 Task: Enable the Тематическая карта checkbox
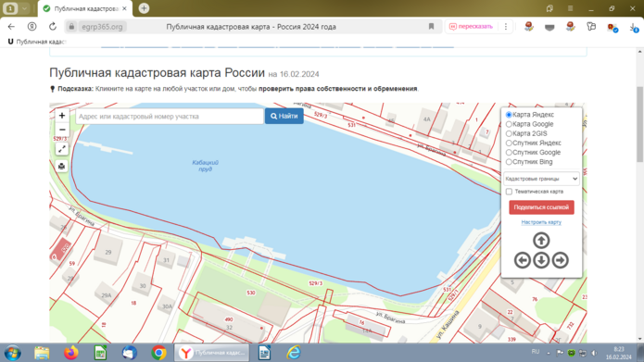(x=509, y=192)
